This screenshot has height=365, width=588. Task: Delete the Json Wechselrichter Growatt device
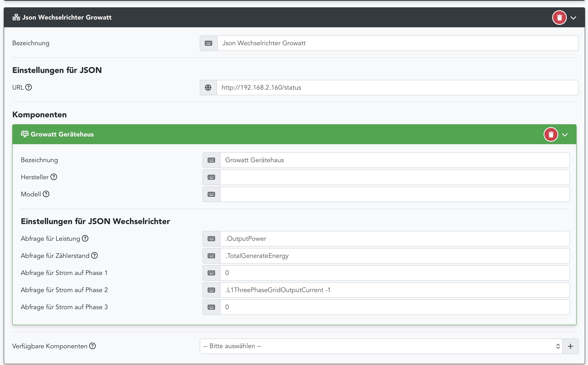point(559,18)
